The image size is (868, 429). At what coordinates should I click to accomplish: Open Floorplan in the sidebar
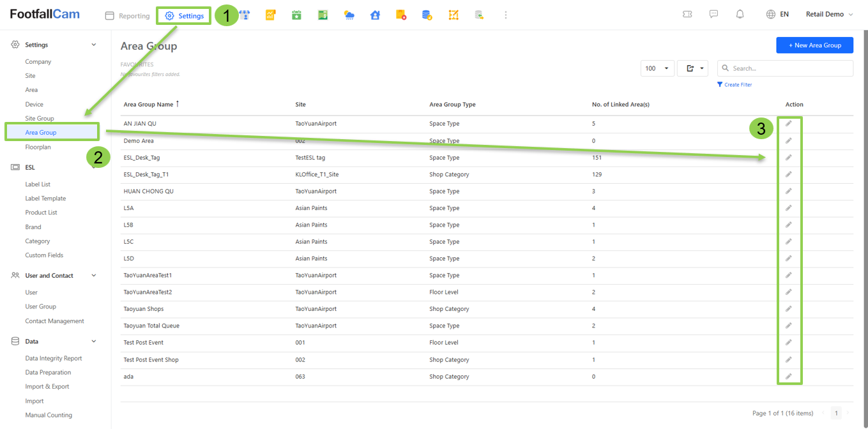[38, 147]
